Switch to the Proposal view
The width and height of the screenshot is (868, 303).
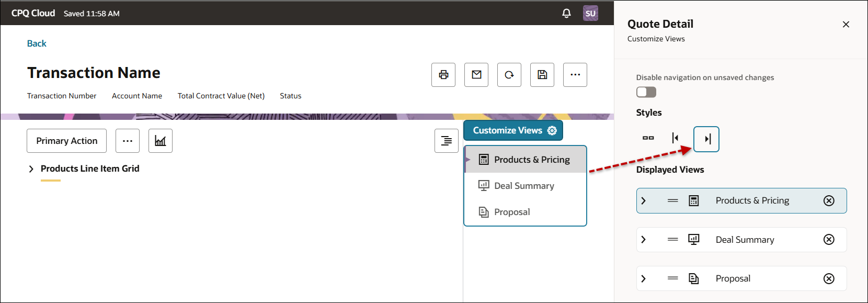pos(512,212)
